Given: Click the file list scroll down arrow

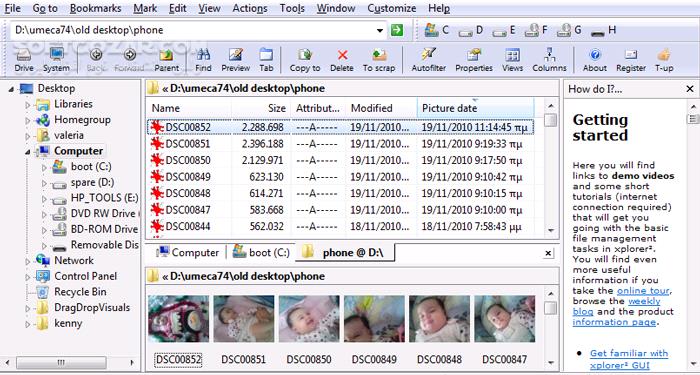Looking at the screenshot, I should pos(551,230).
